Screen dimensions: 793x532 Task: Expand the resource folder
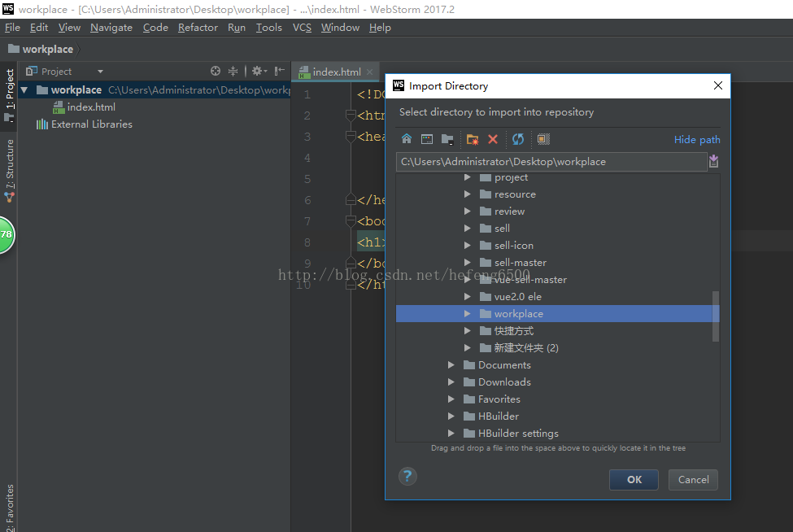pyautogui.click(x=468, y=194)
